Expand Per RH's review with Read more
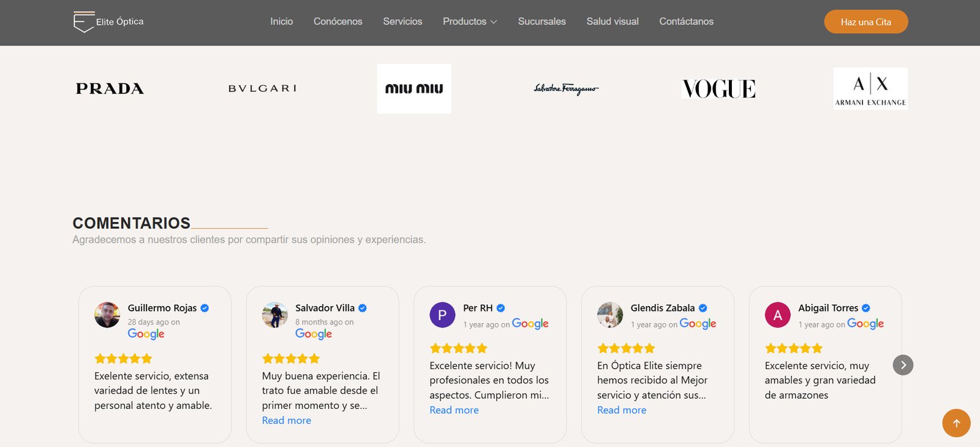The image size is (980, 447). [454, 410]
